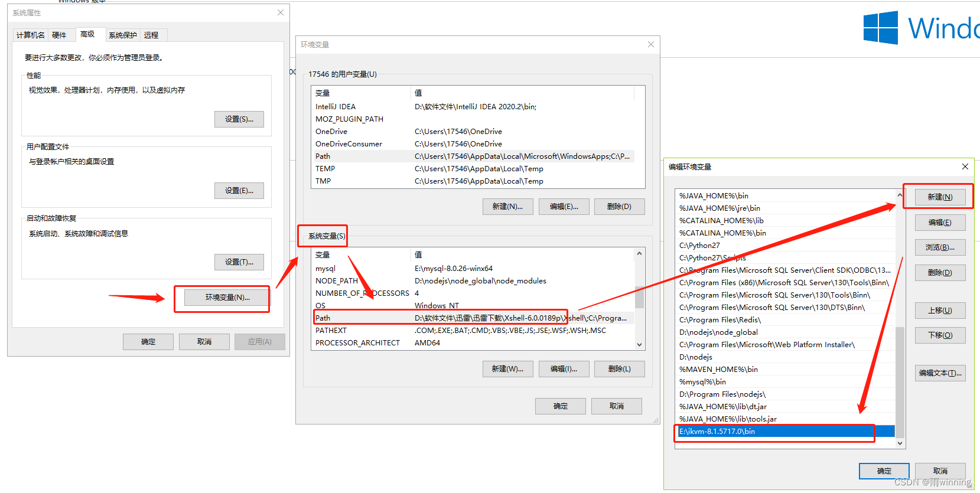The height and width of the screenshot is (493, 980).
Task: Select %CATALINA_HOME%\lib path entry
Action: click(x=785, y=221)
